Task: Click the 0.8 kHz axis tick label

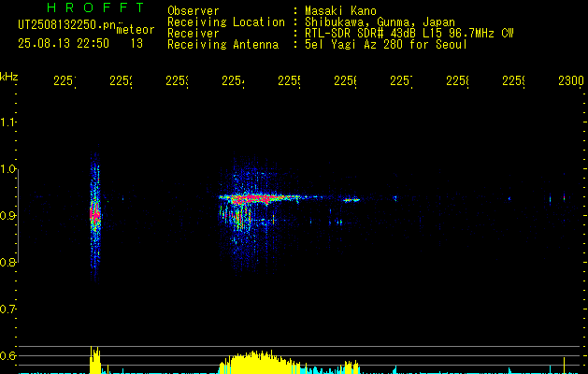Action: [x=7, y=262]
